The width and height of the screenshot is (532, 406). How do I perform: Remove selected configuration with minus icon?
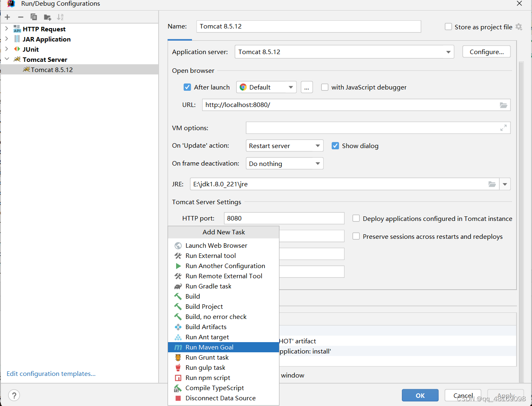pyautogui.click(x=21, y=17)
